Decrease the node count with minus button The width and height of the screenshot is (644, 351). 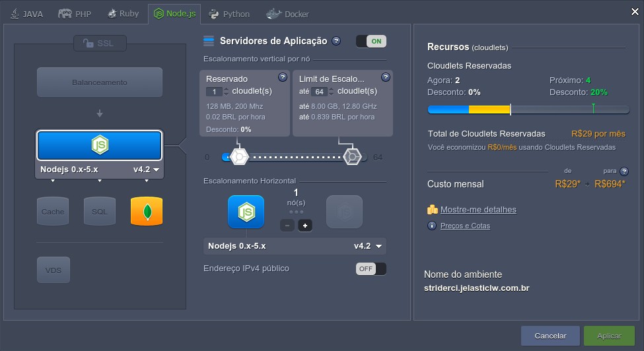coord(287,225)
